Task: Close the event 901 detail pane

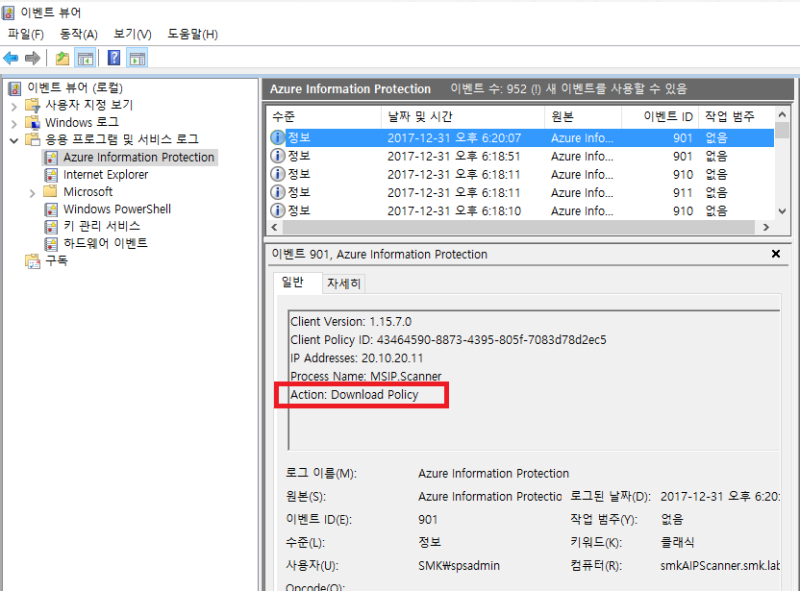Action: click(776, 253)
